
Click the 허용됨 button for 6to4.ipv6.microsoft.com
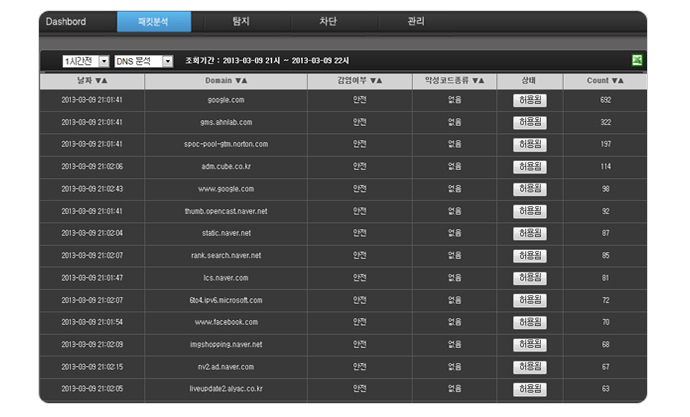pos(530,300)
